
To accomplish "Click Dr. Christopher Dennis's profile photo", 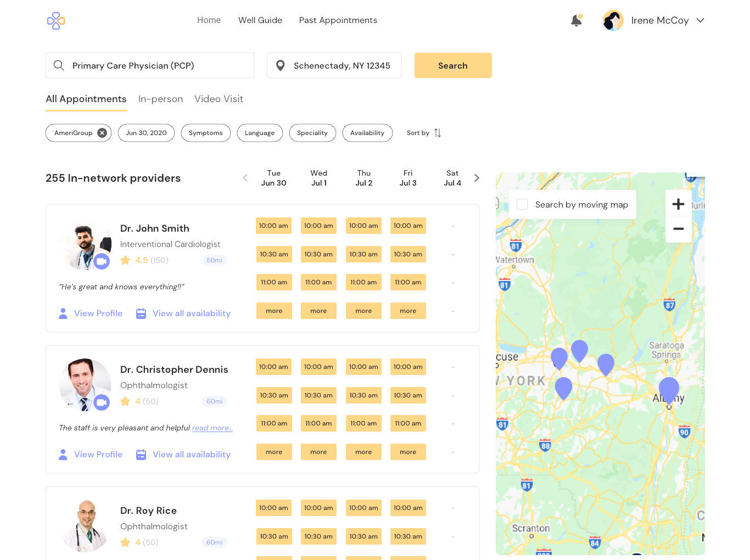I will (x=85, y=385).
